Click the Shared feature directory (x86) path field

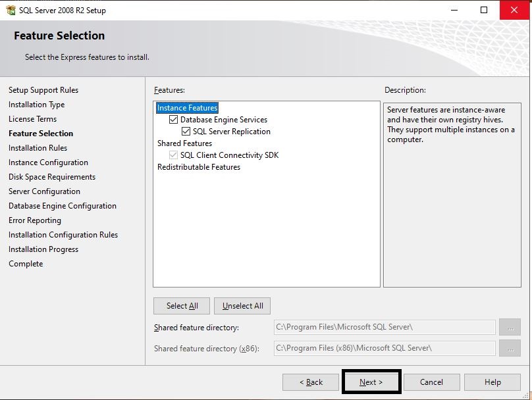(385, 348)
